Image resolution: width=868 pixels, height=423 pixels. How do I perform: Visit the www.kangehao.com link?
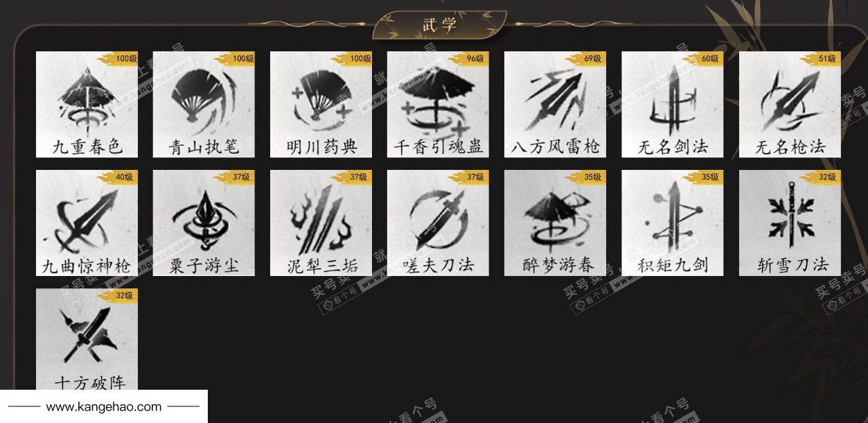[104, 407]
